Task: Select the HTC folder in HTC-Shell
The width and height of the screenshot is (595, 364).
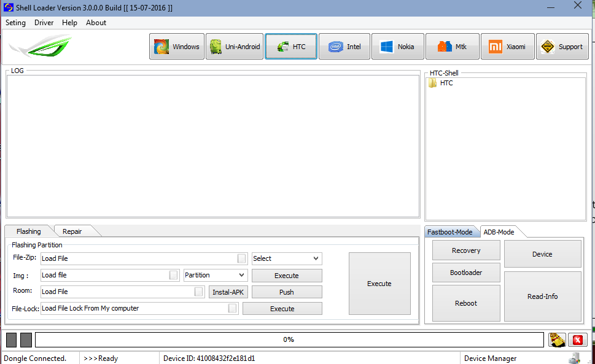Action: click(x=440, y=83)
